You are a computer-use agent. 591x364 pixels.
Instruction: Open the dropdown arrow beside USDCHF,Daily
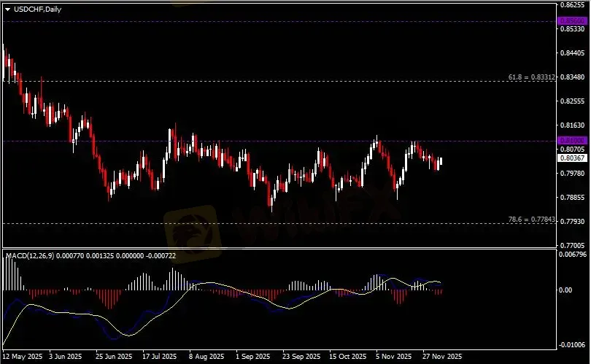pyautogui.click(x=7, y=9)
